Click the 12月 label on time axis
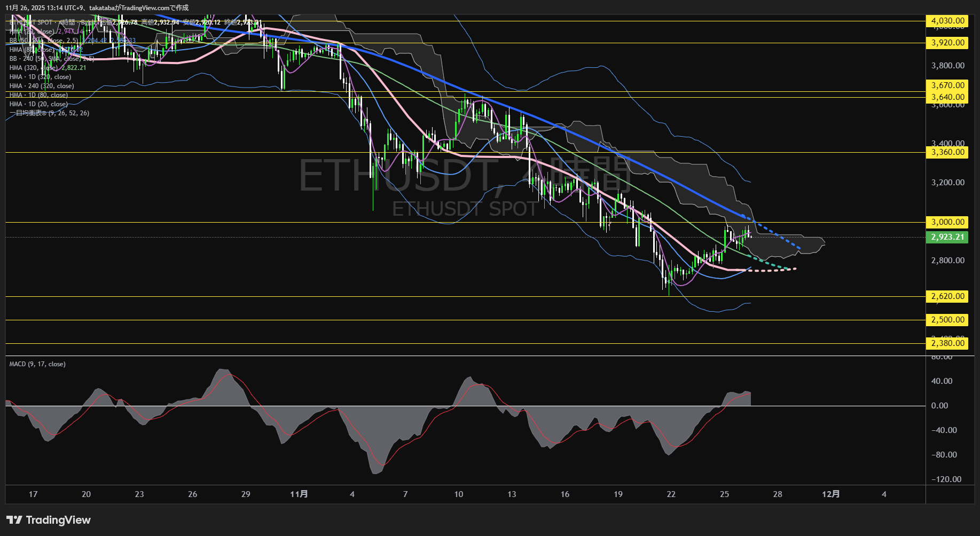 pos(830,494)
